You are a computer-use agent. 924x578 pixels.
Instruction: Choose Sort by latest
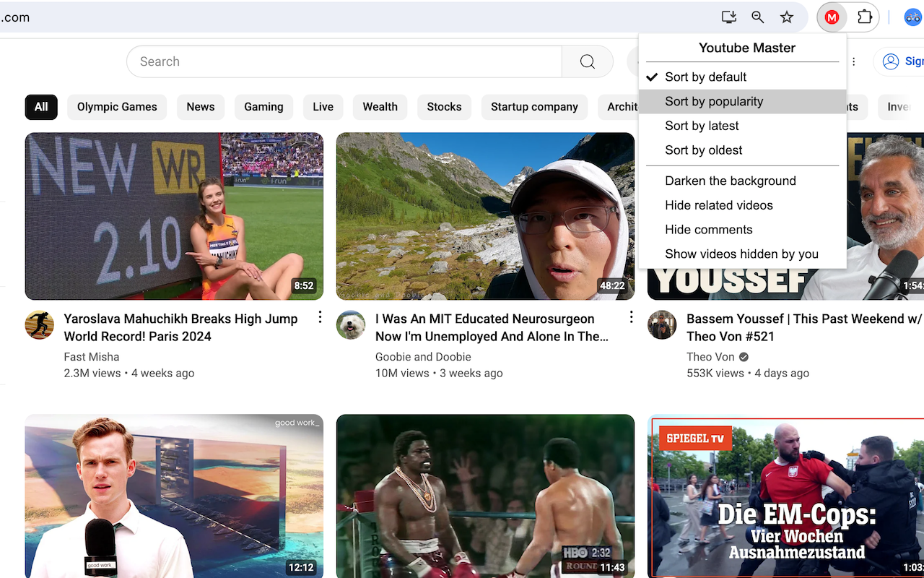742,126
